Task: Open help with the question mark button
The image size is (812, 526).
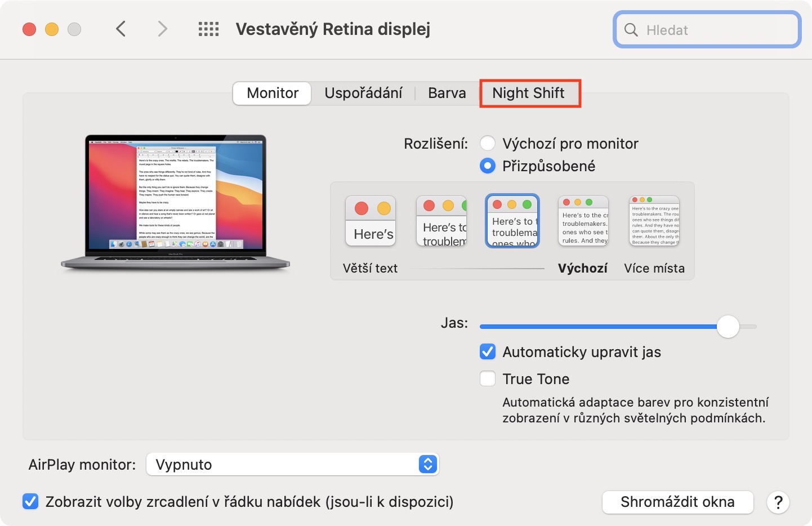Action: coord(778,502)
